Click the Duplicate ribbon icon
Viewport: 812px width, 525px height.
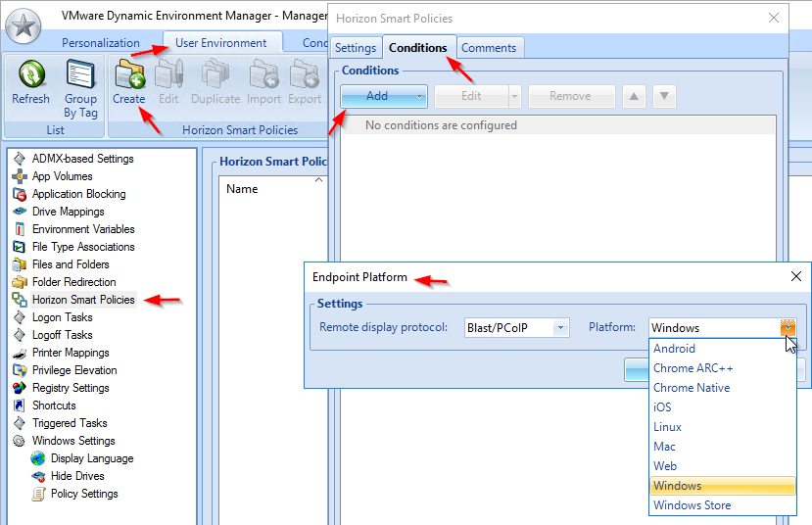pyautogui.click(x=215, y=73)
